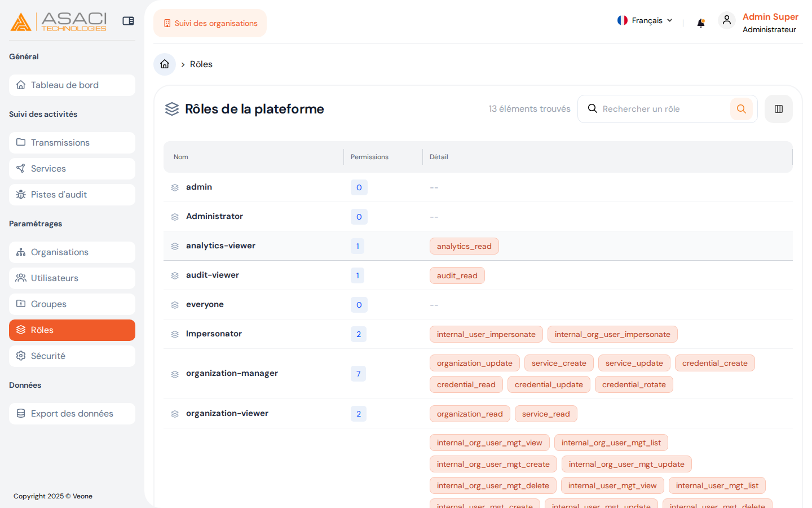Click the 13 éléments trouvés count text

pyautogui.click(x=529, y=109)
